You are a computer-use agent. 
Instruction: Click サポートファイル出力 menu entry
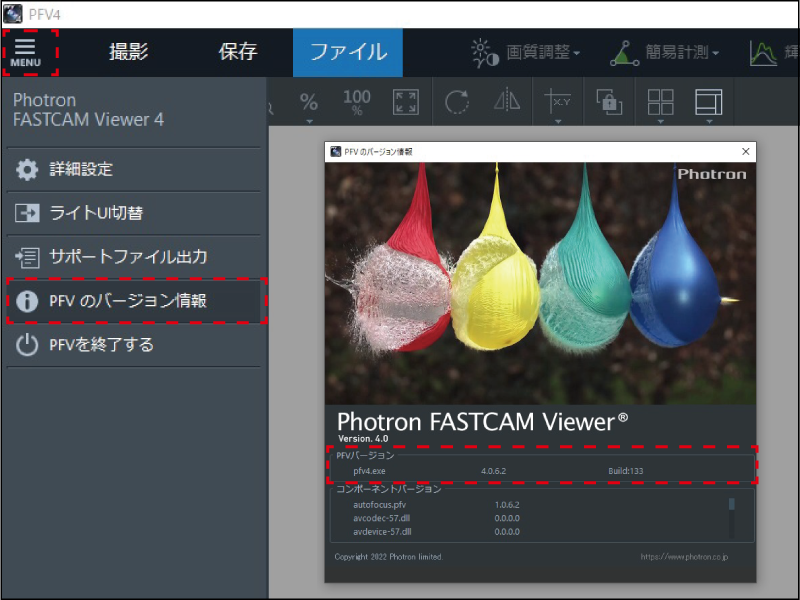134,257
